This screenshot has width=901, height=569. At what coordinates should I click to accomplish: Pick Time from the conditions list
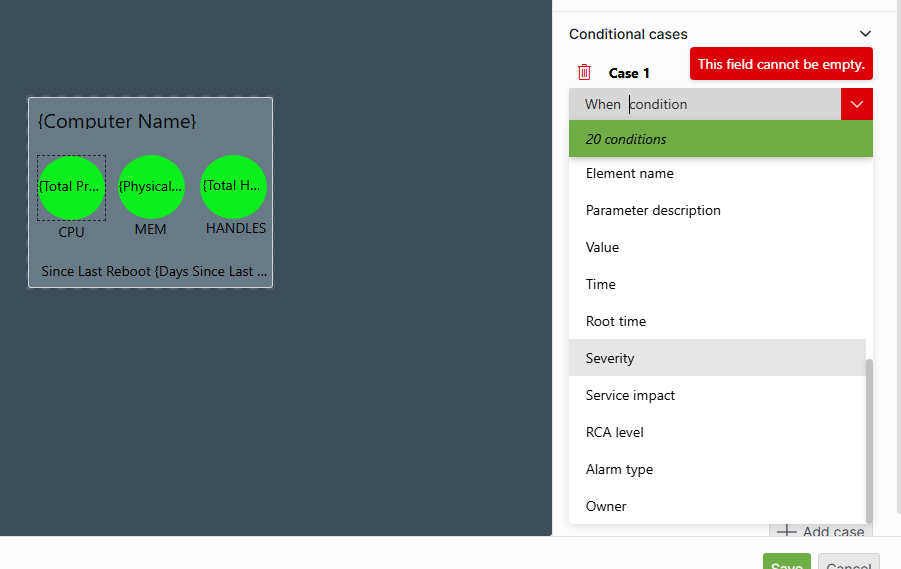pos(601,284)
